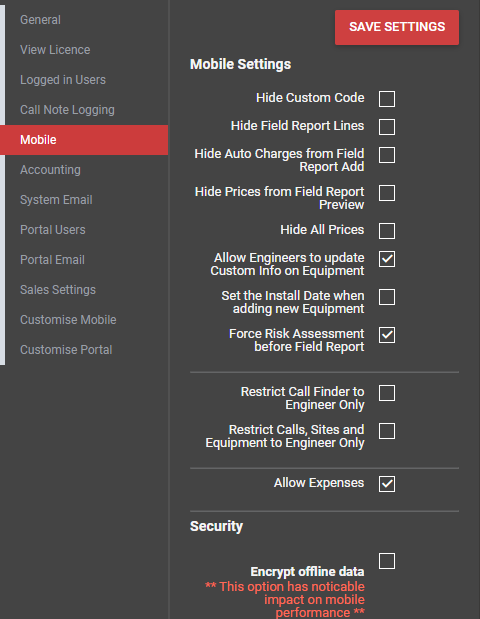Toggle Hide Auto Charges from Field Report Add
480x619 pixels.
click(387, 155)
